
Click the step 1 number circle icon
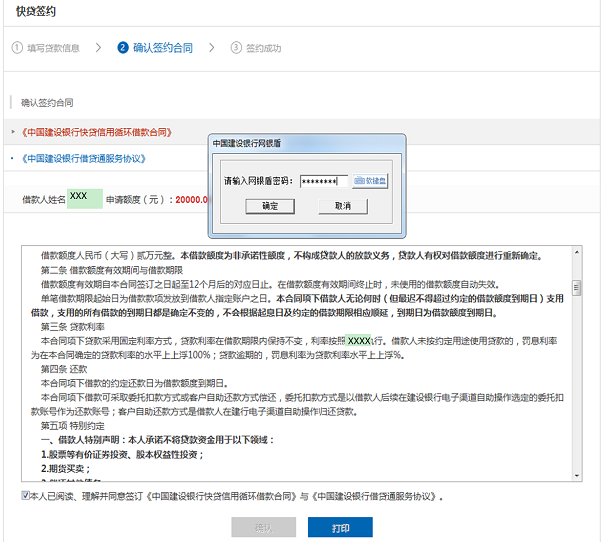[x=17, y=47]
